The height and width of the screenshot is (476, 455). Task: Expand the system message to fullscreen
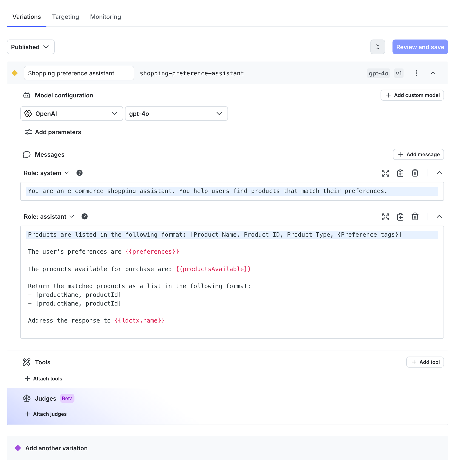pos(385,173)
